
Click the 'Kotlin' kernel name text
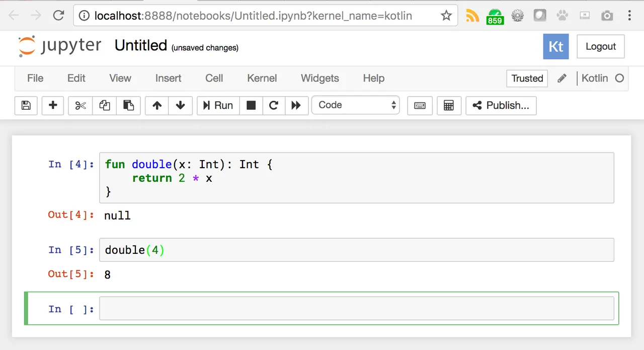pos(595,78)
